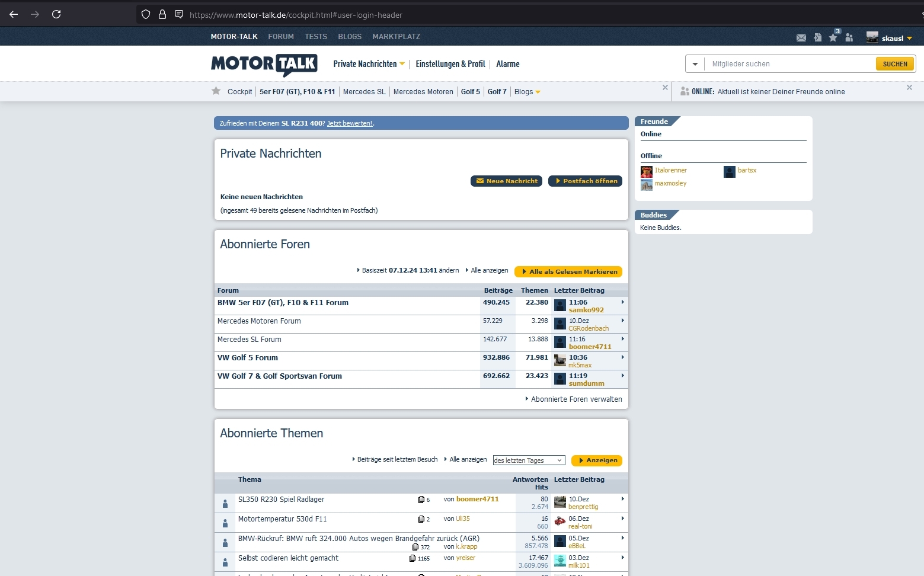Click the browser address bar URL
This screenshot has height=576, width=924.
(296, 15)
